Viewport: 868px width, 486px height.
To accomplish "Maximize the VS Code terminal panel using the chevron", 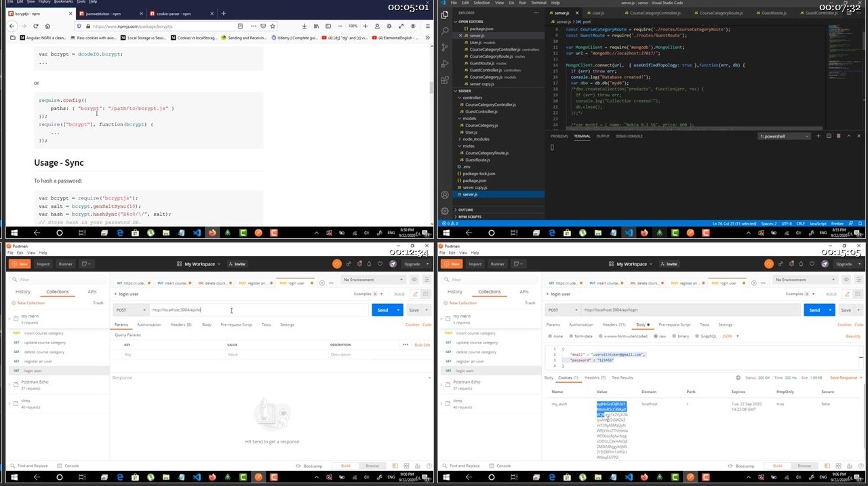I will pos(848,136).
